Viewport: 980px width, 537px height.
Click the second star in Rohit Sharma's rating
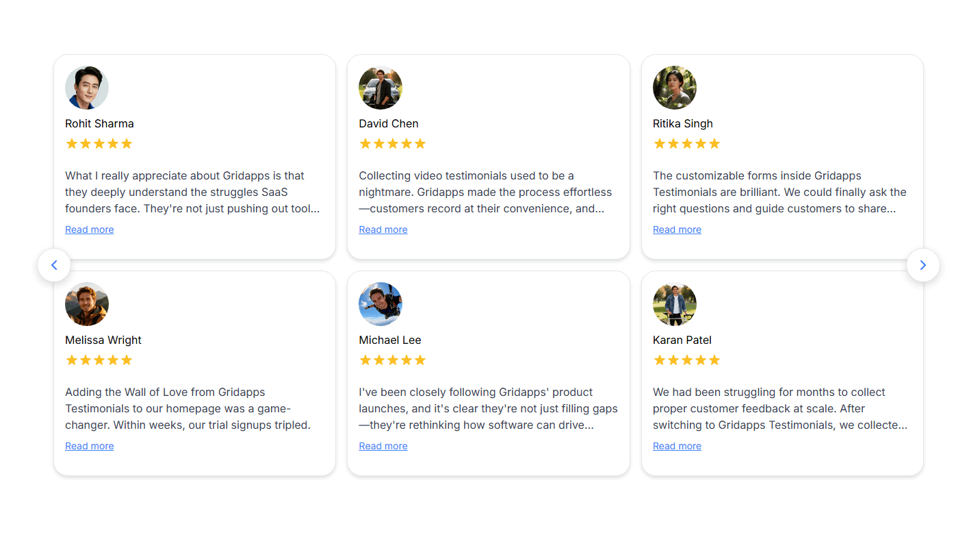[86, 143]
